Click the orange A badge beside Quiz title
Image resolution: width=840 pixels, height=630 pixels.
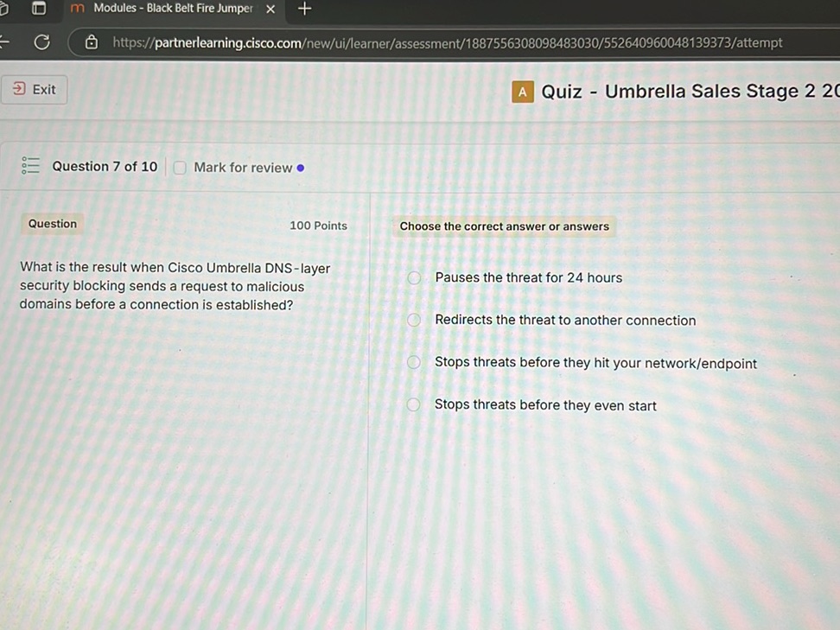tap(522, 92)
